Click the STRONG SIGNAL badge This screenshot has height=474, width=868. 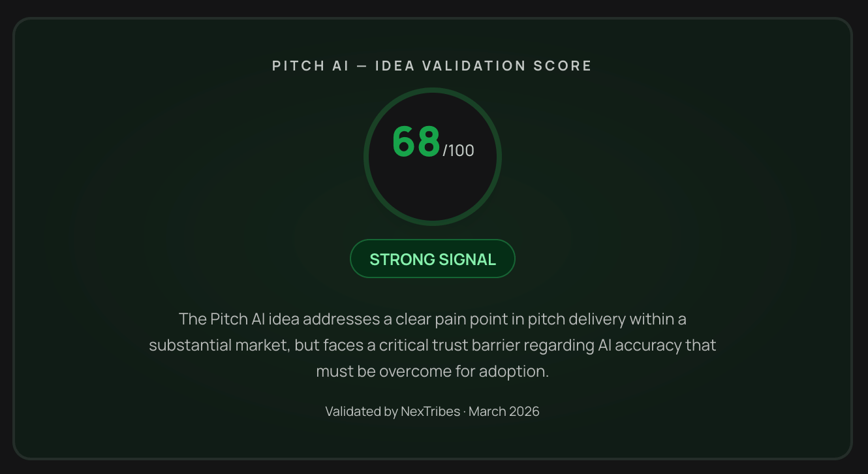point(432,259)
